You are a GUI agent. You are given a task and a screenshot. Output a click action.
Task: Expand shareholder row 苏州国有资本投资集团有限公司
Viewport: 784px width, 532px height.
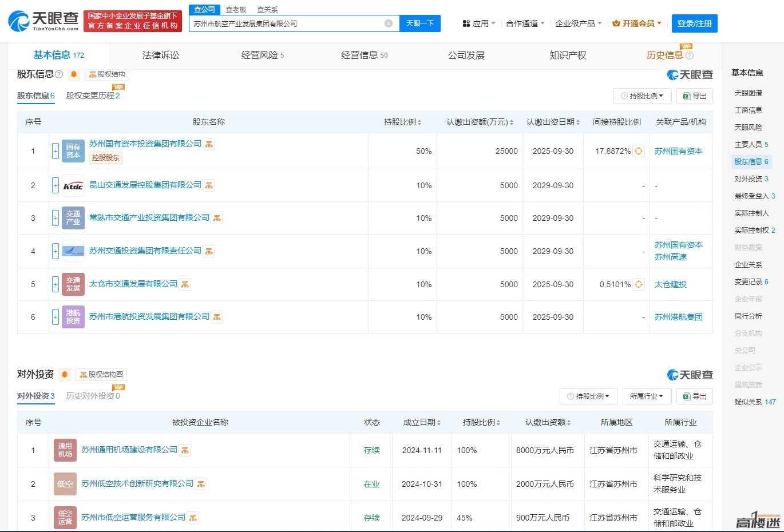pyautogui.click(x=56, y=151)
